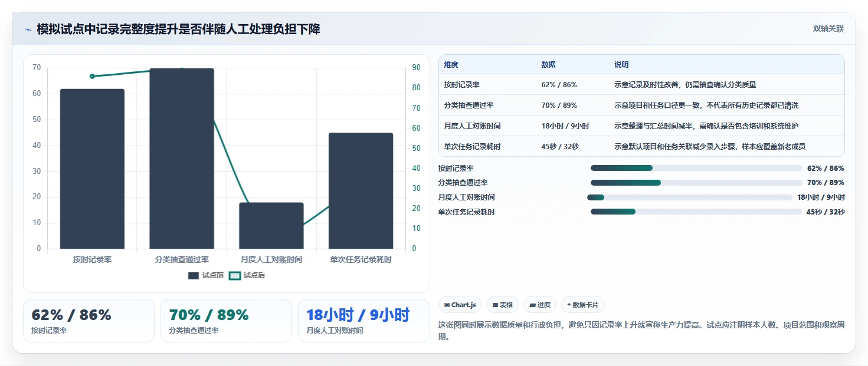The image size is (868, 366).
Task: Open the 18小时 / 9小时 stat card
Action: (364, 321)
